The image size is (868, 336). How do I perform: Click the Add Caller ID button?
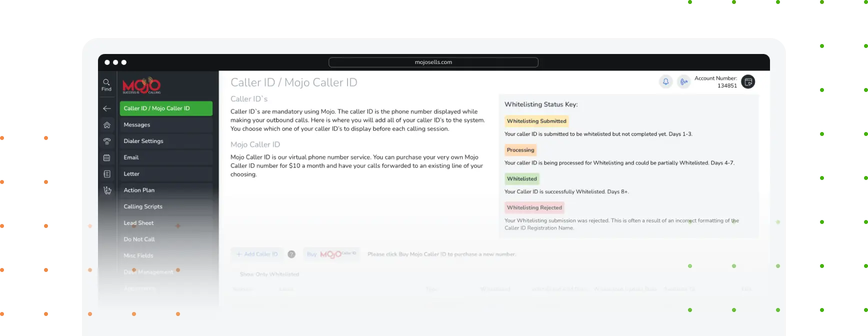tap(257, 254)
